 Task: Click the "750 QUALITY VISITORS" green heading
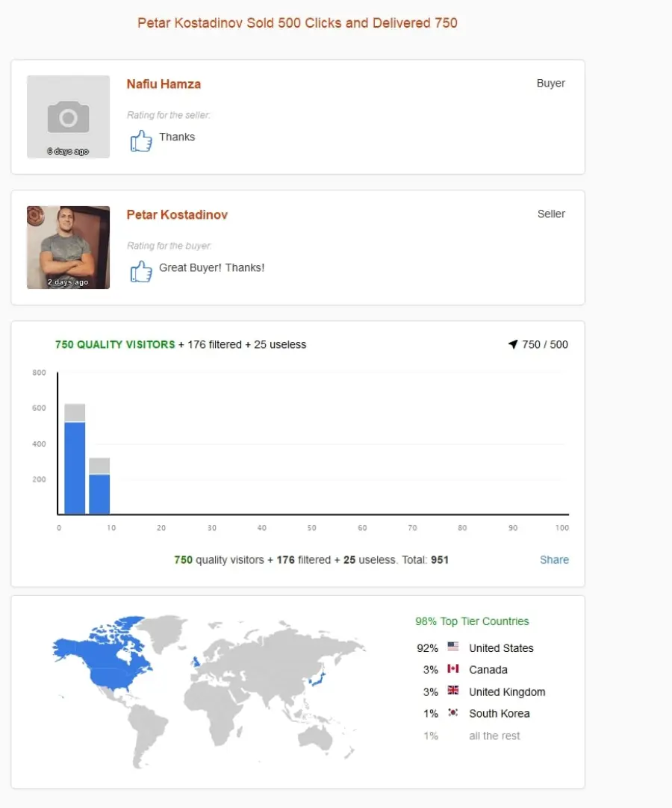[x=115, y=344]
